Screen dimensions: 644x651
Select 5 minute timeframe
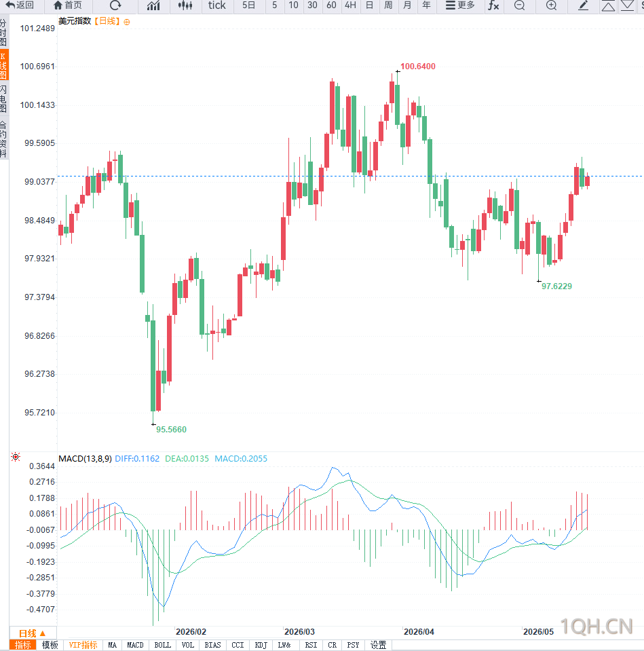click(x=274, y=5)
